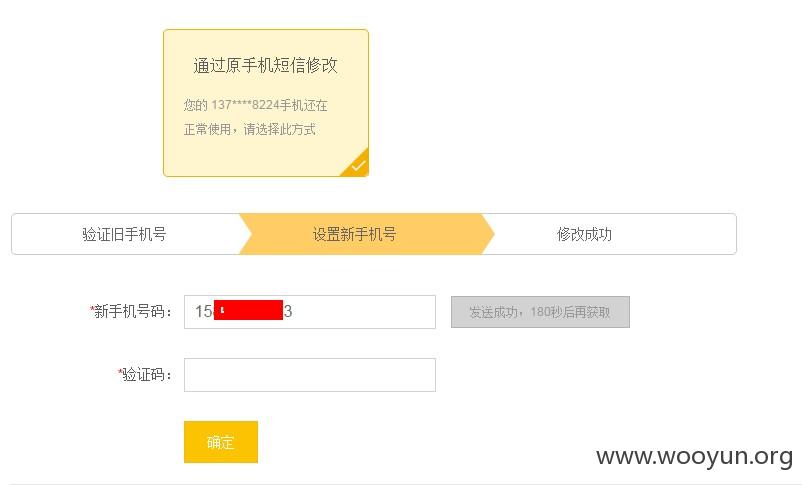Click the yellow 确定 button
The height and width of the screenshot is (485, 802).
tap(221, 442)
